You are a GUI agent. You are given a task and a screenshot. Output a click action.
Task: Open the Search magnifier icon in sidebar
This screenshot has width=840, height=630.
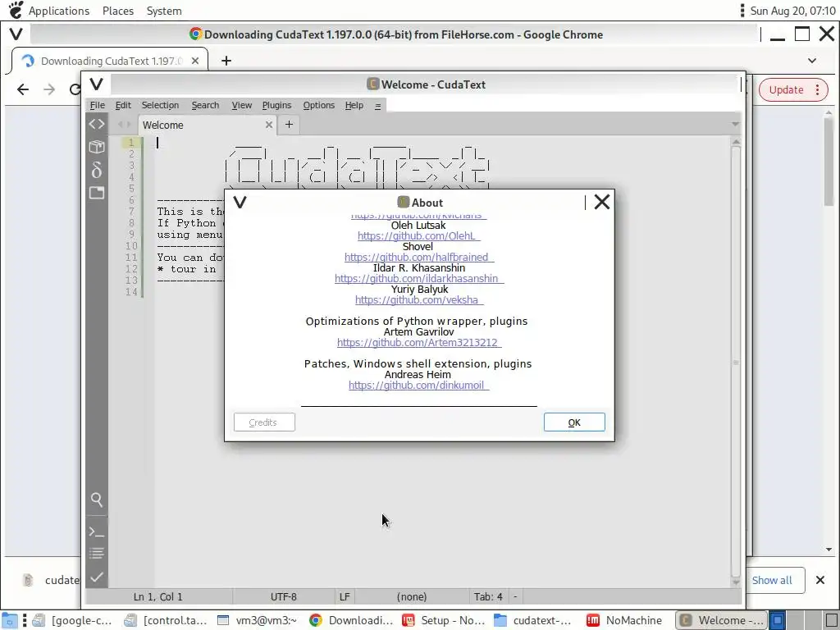point(97,500)
